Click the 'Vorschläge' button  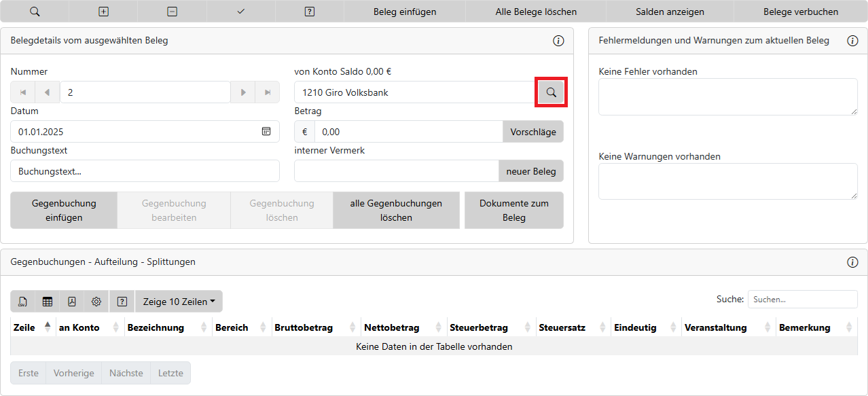[x=532, y=132]
